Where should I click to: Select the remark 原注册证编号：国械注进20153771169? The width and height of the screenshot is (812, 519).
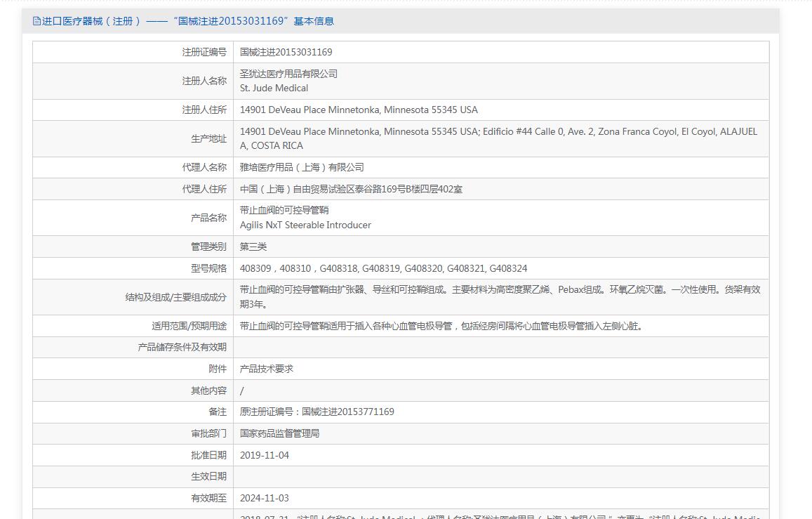(x=317, y=412)
